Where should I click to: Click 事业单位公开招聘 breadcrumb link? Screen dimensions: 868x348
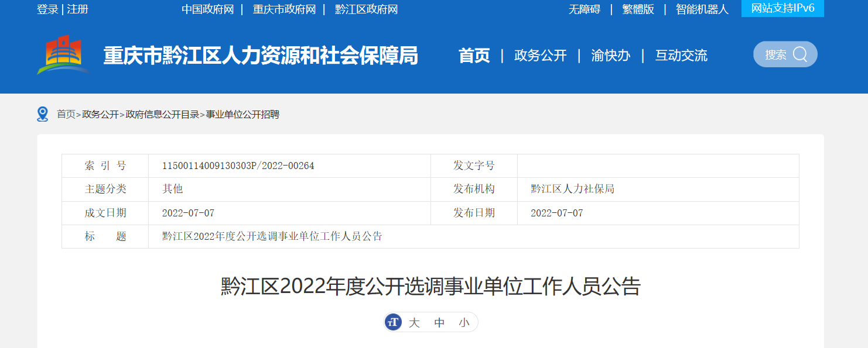(242, 115)
